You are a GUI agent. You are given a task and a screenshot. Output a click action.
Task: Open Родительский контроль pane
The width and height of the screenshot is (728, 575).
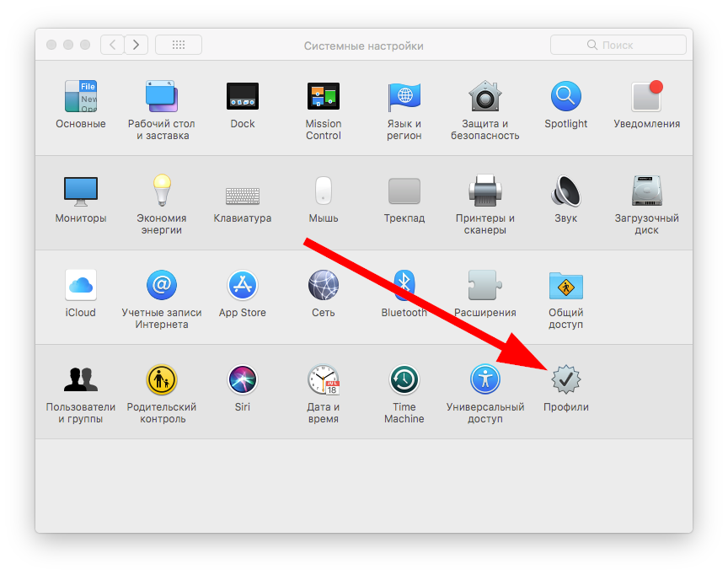coord(161,380)
